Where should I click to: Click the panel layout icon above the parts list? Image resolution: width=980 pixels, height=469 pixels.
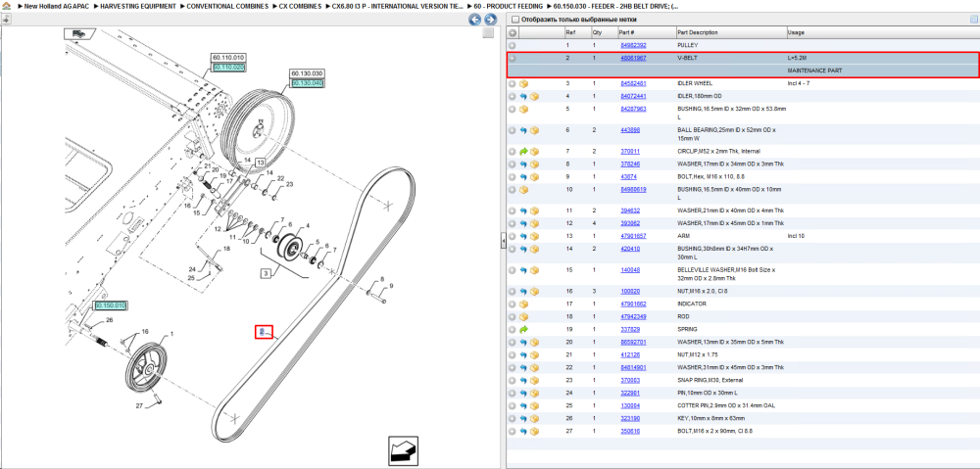[973, 20]
